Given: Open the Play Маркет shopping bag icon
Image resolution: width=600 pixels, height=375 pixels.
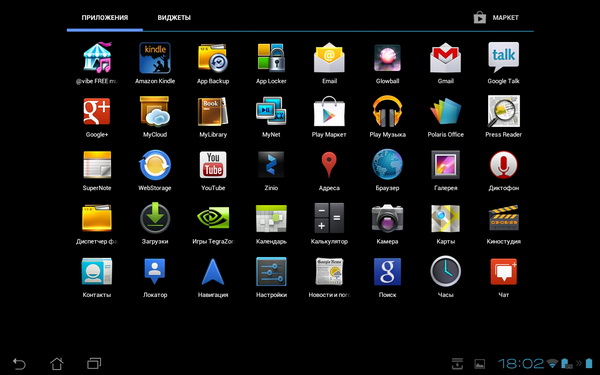Looking at the screenshot, I should [329, 111].
